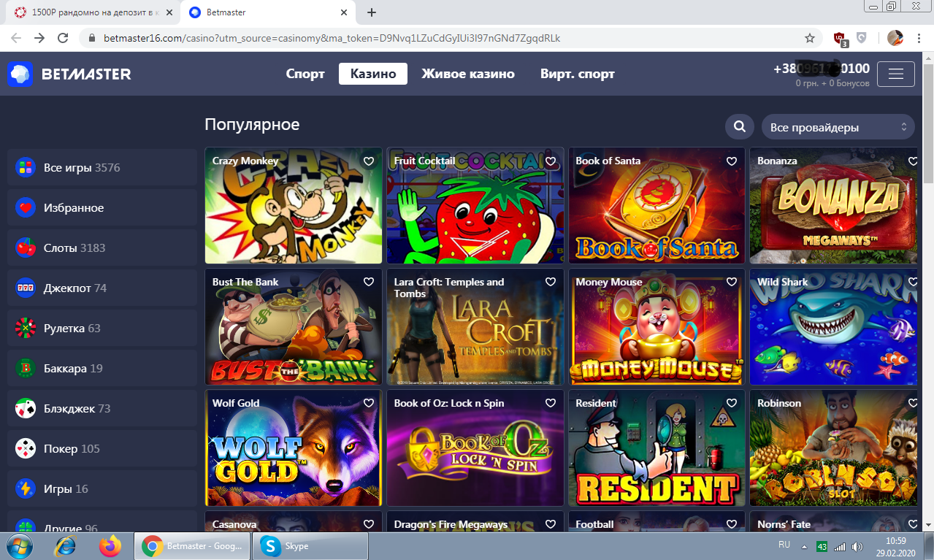Bookmark this page with star icon
Image resolution: width=934 pixels, height=560 pixels.
coord(809,38)
